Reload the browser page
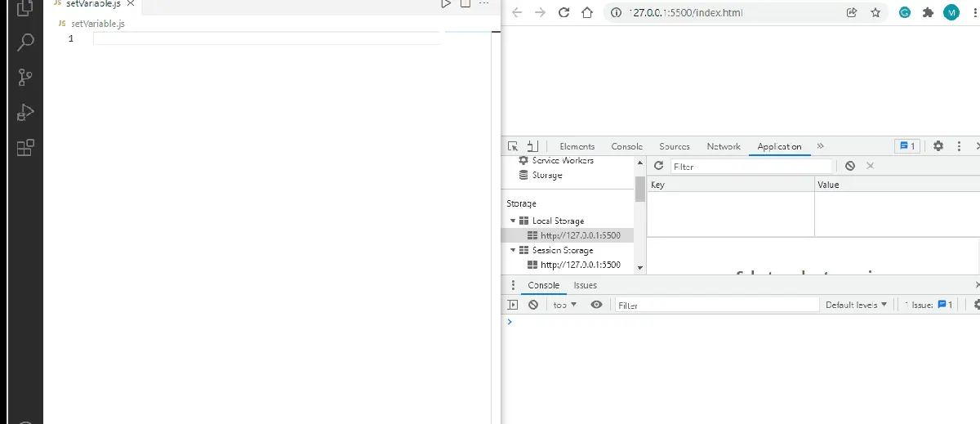This screenshot has width=980, height=424. pyautogui.click(x=563, y=12)
